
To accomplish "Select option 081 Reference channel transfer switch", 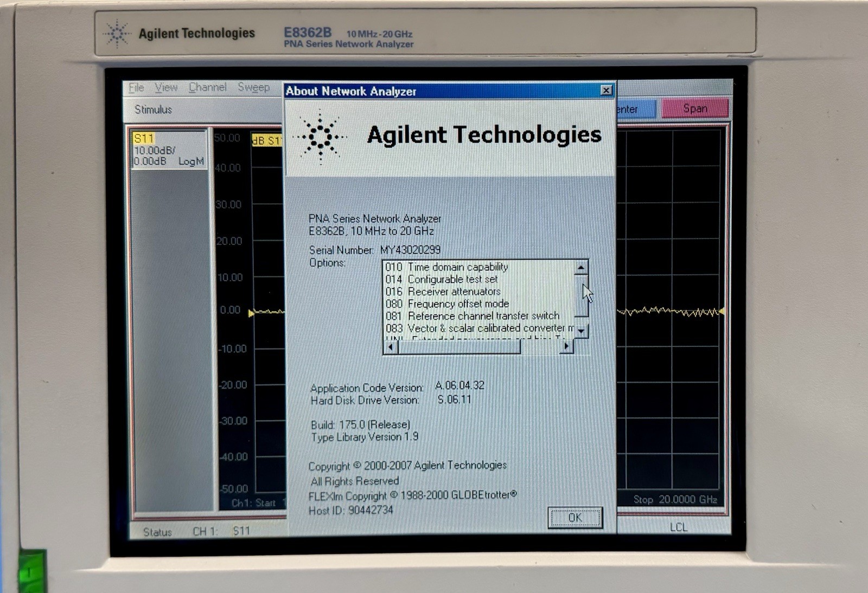I will [472, 315].
